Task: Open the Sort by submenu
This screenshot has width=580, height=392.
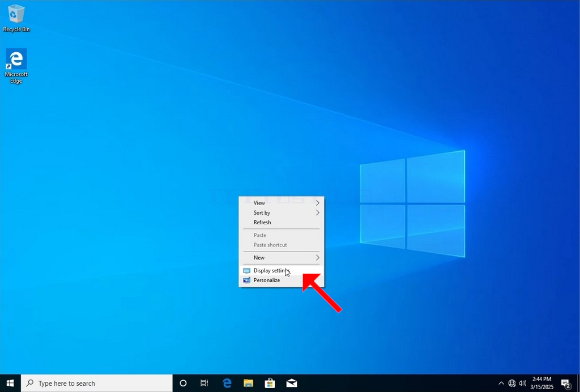Action: point(282,212)
